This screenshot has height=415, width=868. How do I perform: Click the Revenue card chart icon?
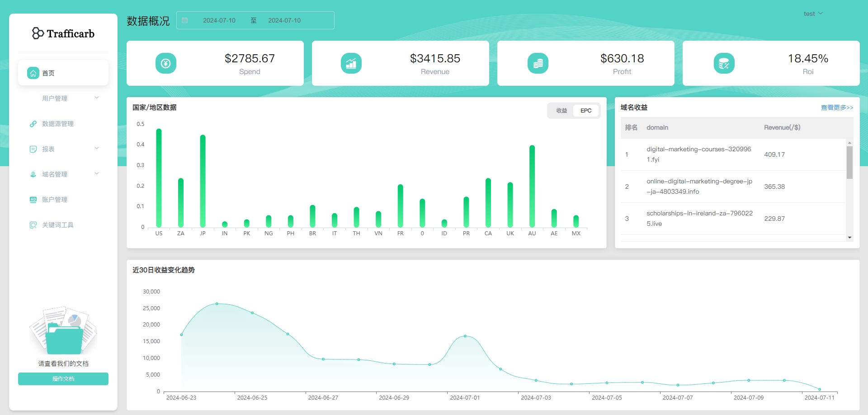point(351,63)
